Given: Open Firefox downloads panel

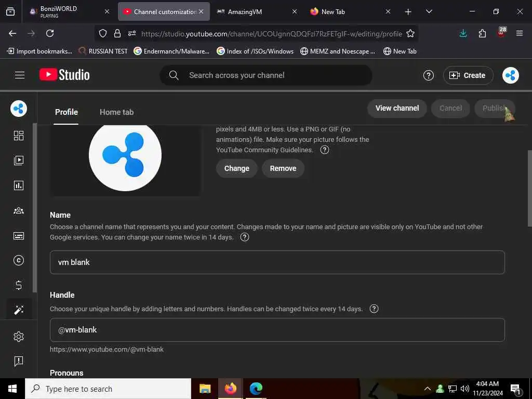Looking at the screenshot, I should tap(463, 33).
